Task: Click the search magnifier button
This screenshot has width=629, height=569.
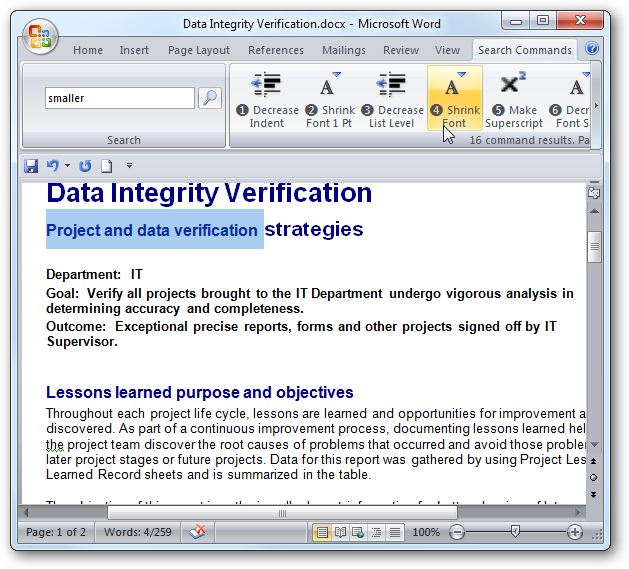Action: [x=210, y=98]
